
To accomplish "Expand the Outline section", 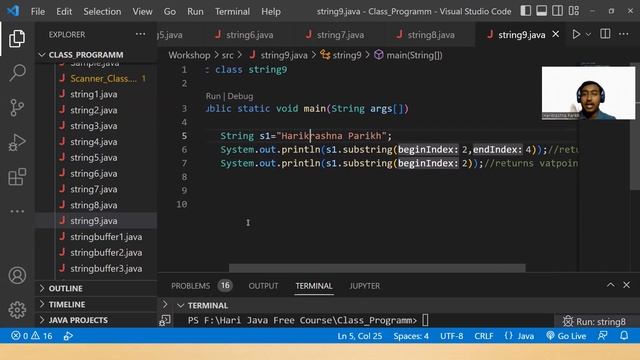I will pyautogui.click(x=96, y=288).
